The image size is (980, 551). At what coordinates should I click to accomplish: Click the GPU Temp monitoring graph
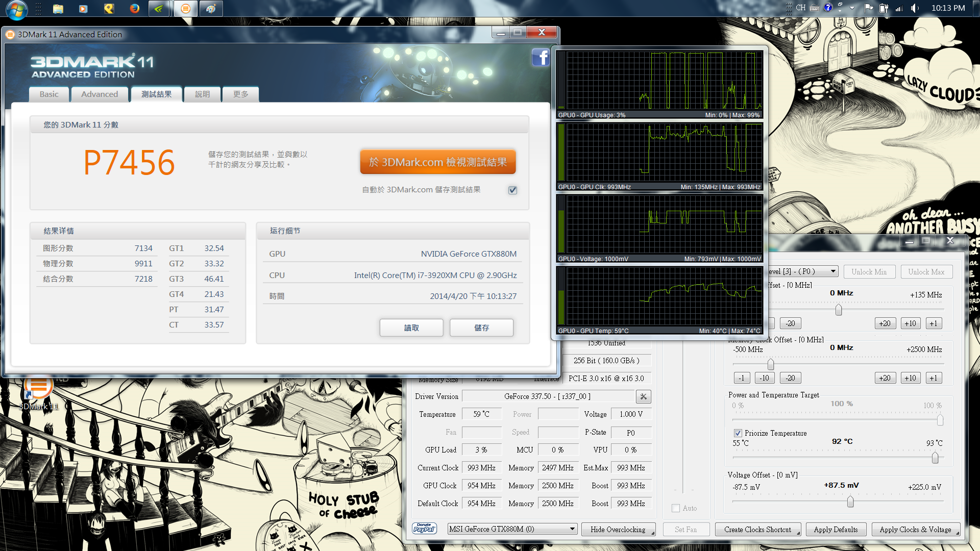[x=659, y=300]
